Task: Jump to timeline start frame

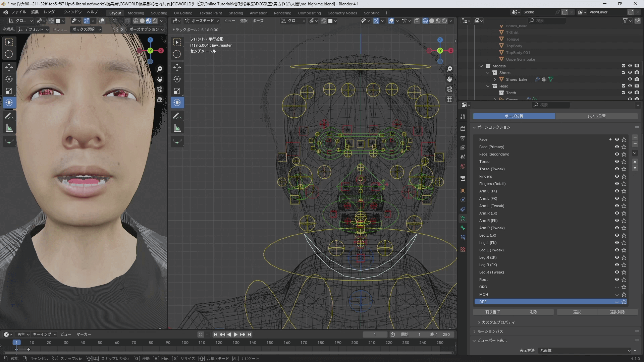Action: click(x=215, y=335)
